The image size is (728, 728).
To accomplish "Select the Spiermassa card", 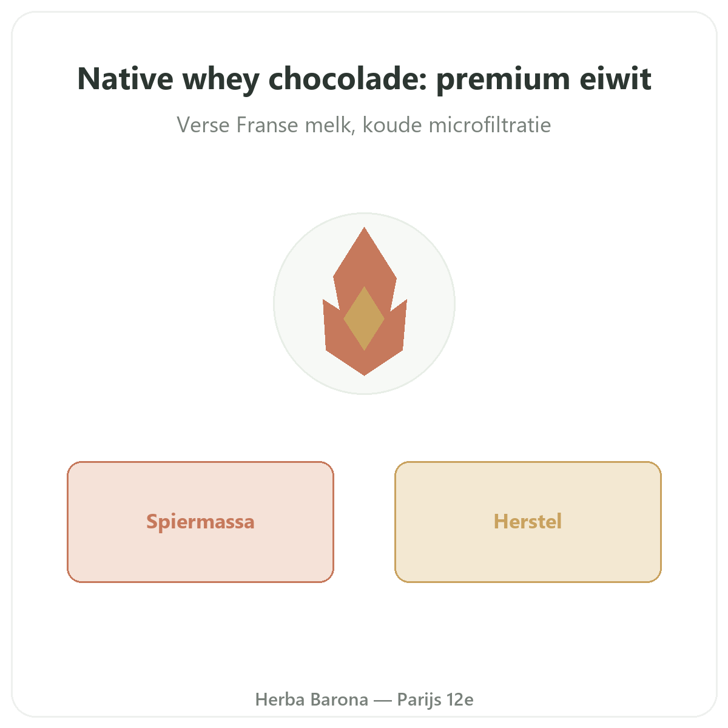I will (x=200, y=522).
